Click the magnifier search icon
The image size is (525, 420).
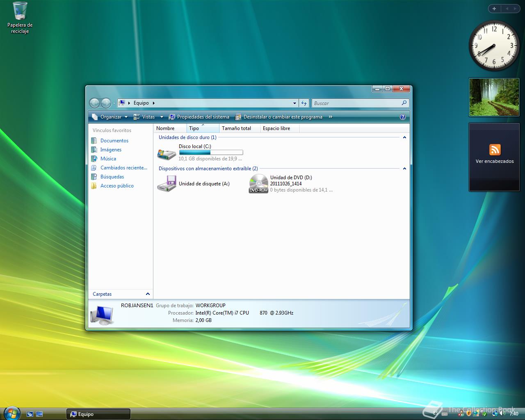(404, 103)
